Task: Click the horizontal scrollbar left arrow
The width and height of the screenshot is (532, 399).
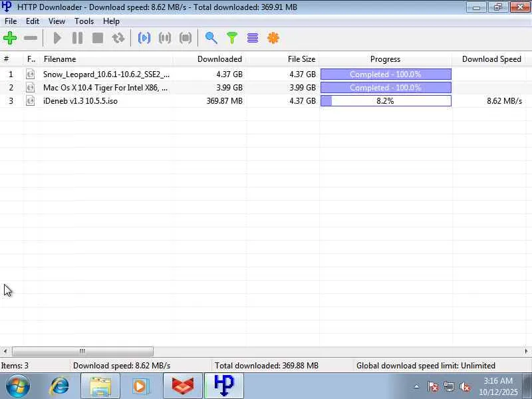Action: 5,351
